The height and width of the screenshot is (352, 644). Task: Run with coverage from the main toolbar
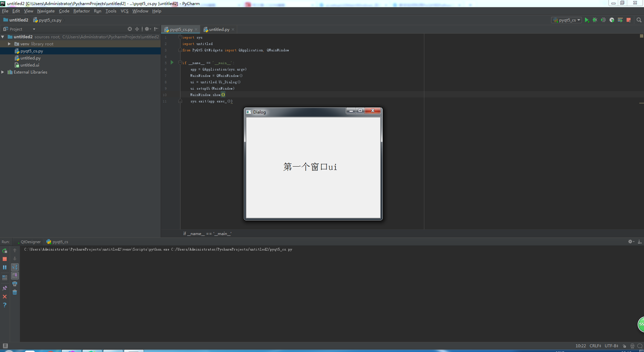[x=603, y=20]
